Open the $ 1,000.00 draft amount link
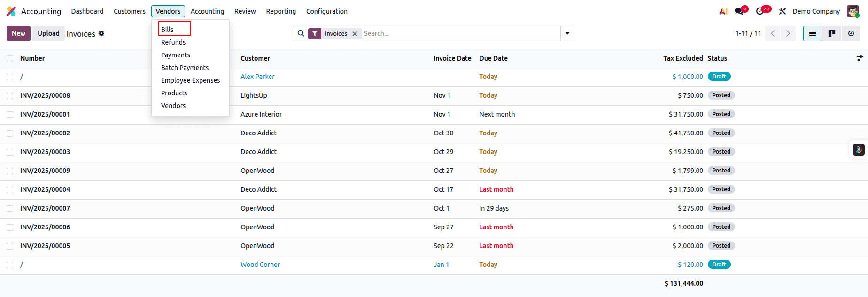Image resolution: width=868 pixels, height=297 pixels. click(688, 77)
